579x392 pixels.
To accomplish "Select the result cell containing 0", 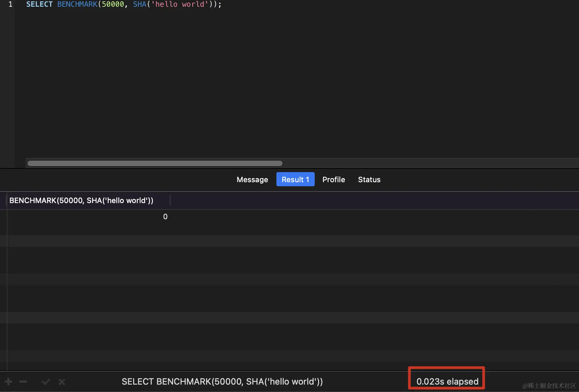I will click(89, 217).
